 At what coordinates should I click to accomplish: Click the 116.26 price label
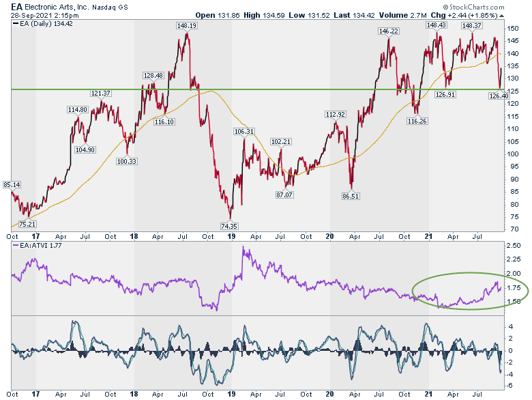(417, 122)
